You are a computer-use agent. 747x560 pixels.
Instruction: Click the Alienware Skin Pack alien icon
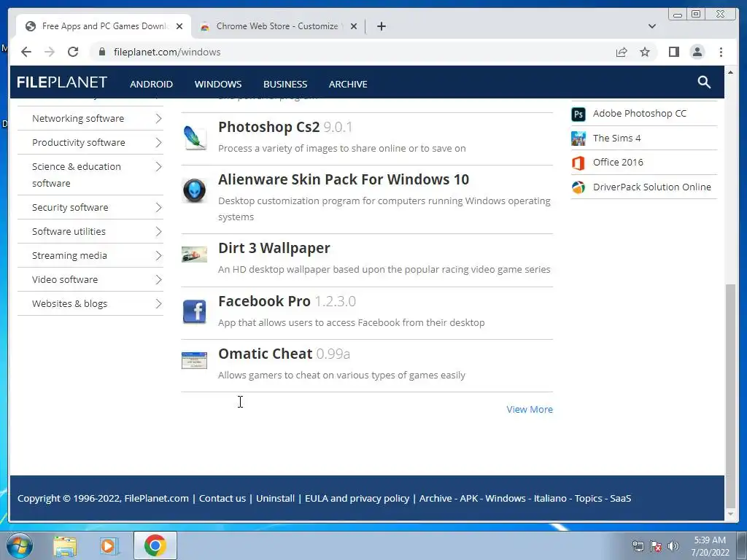pyautogui.click(x=194, y=190)
